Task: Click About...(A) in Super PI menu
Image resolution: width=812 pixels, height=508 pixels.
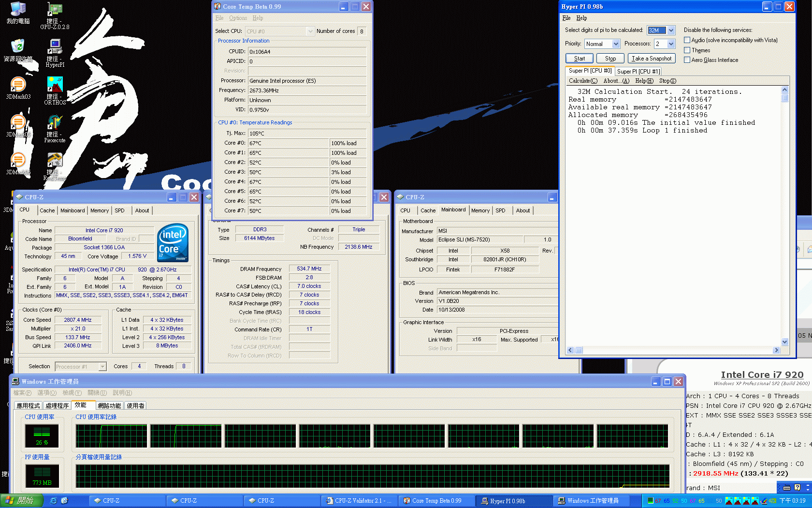Action: point(616,81)
